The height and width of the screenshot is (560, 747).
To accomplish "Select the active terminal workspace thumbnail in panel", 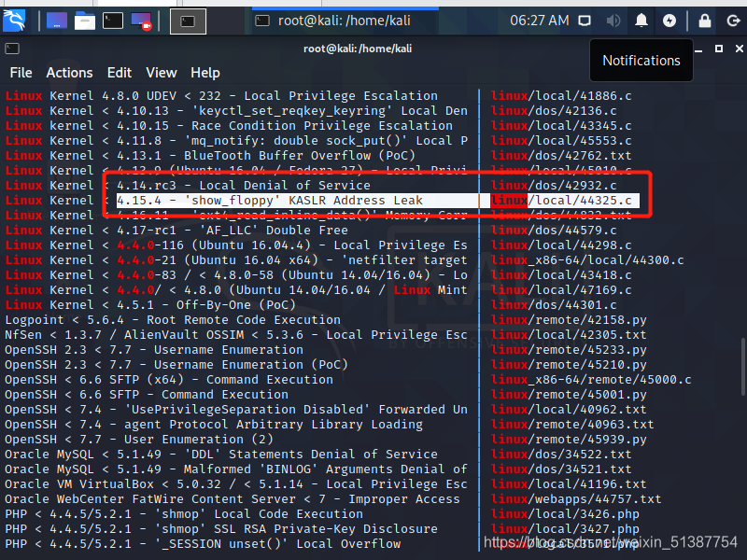I will [x=189, y=21].
